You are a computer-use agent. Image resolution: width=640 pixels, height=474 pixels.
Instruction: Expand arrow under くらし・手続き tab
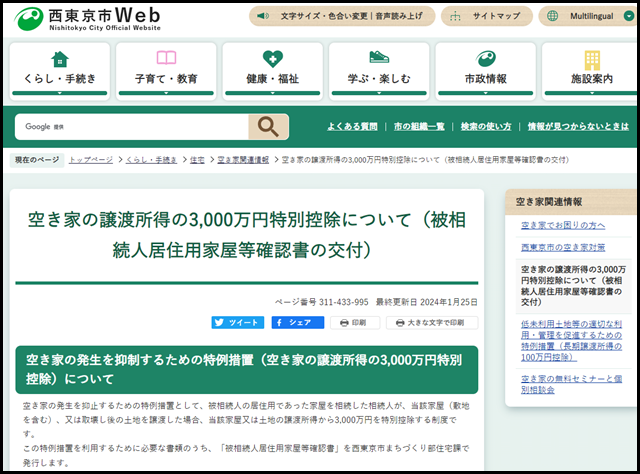tap(60, 93)
